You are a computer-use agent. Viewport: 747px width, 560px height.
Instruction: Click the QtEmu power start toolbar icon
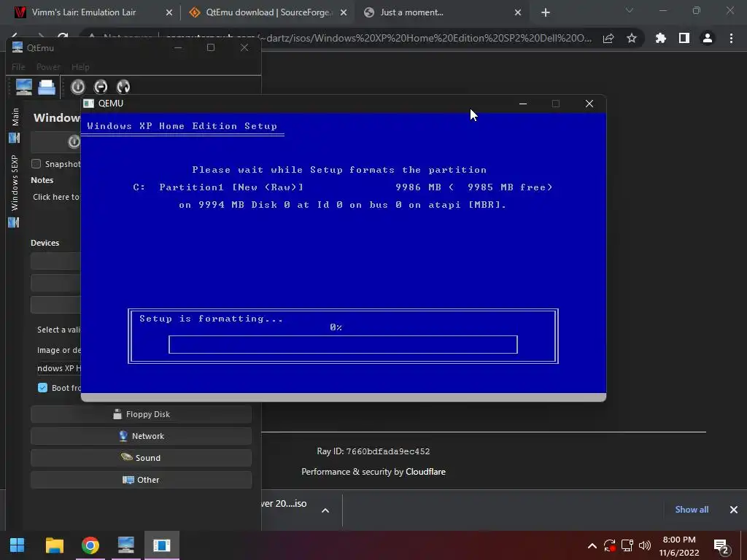77,87
